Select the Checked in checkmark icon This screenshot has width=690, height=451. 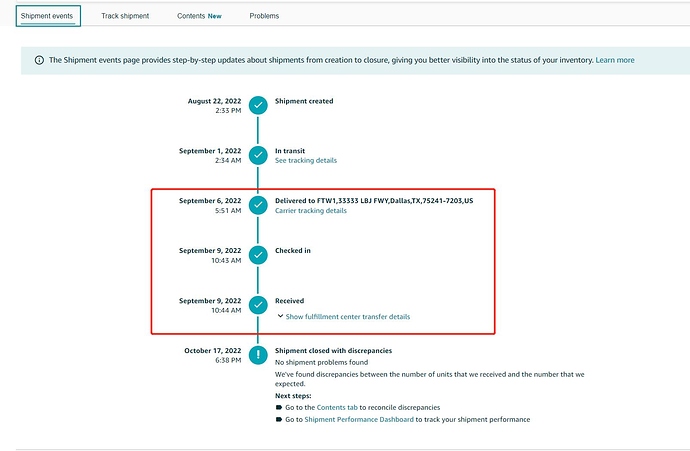[258, 254]
